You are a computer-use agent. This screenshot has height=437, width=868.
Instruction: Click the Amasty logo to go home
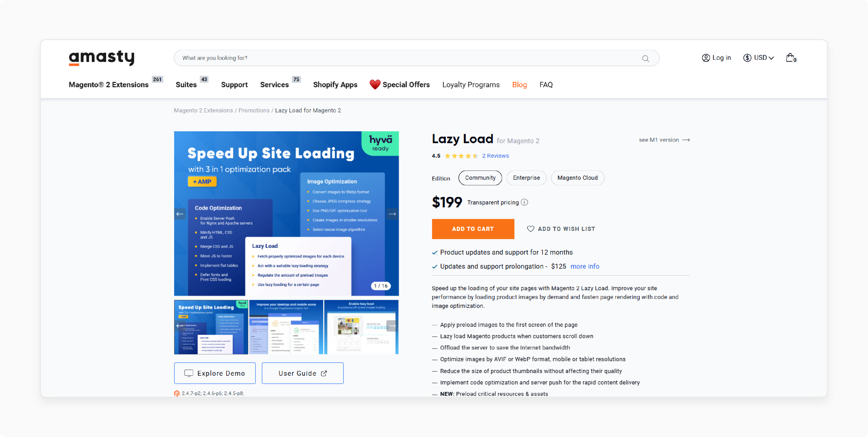click(102, 57)
